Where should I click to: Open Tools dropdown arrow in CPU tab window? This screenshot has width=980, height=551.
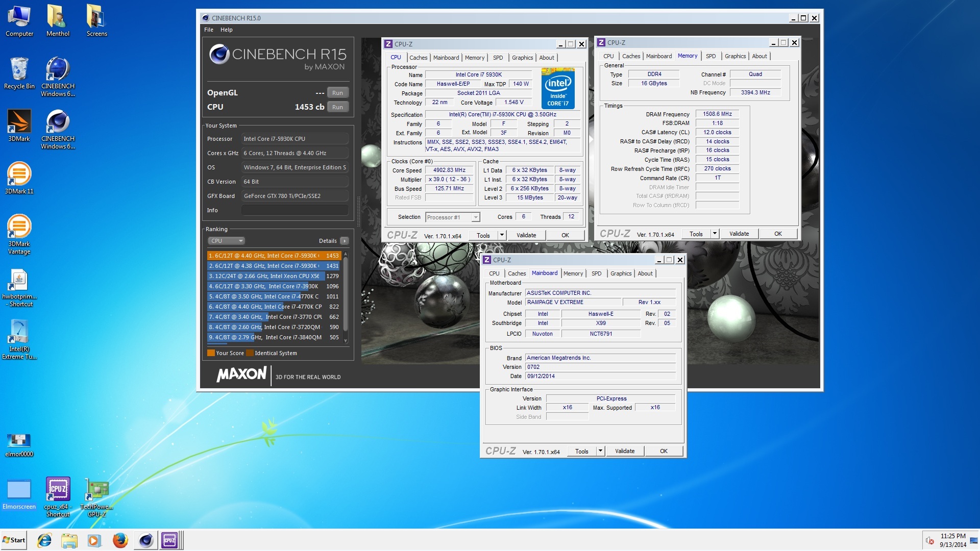click(502, 235)
